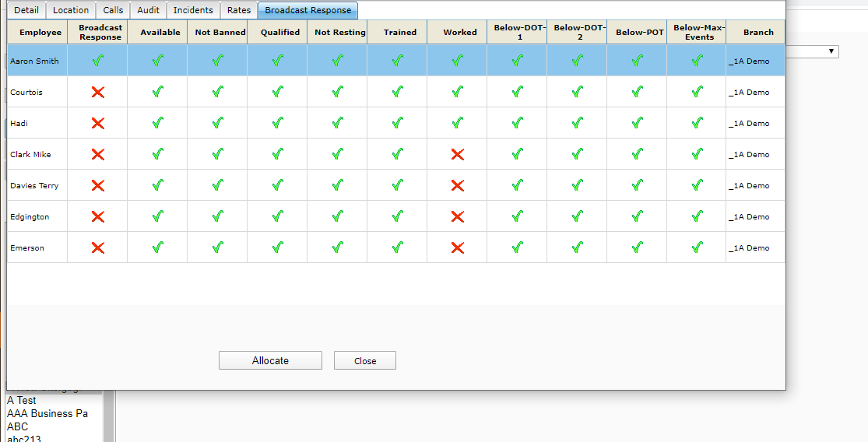Click Courtois's red X in Broadcast Response

click(x=97, y=93)
